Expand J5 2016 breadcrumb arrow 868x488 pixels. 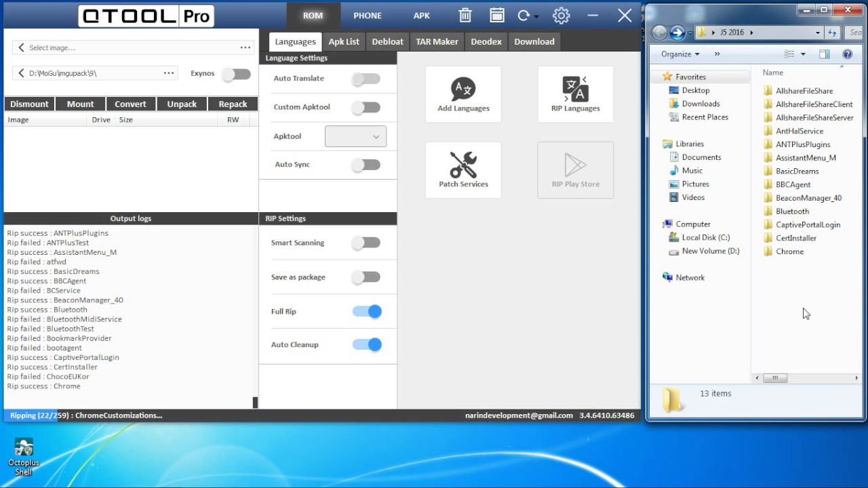point(751,33)
